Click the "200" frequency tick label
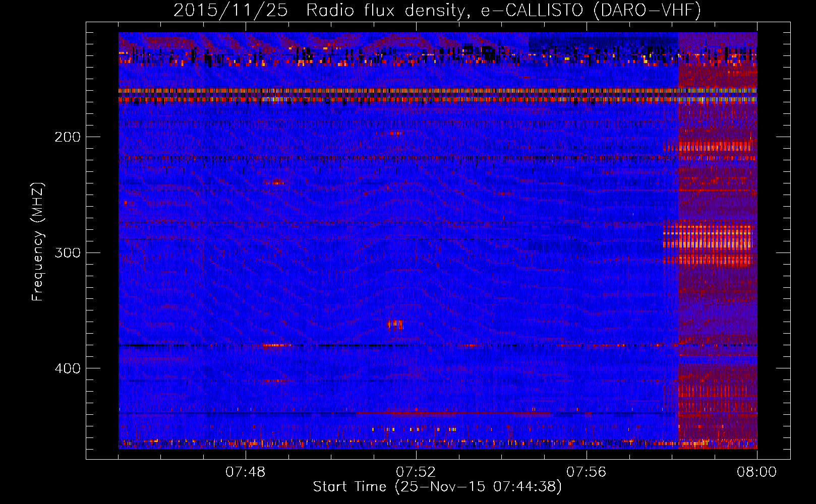 pyautogui.click(x=67, y=137)
